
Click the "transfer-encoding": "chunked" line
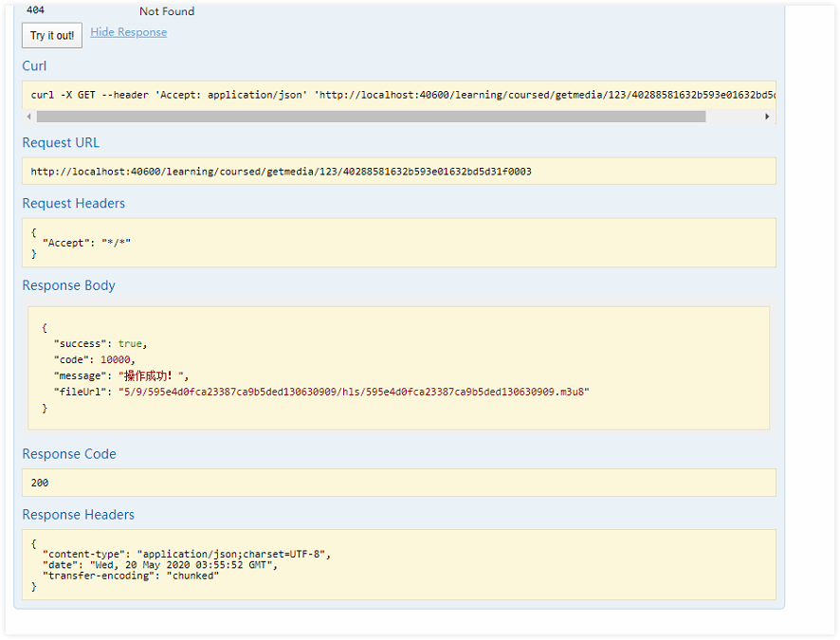(131, 576)
